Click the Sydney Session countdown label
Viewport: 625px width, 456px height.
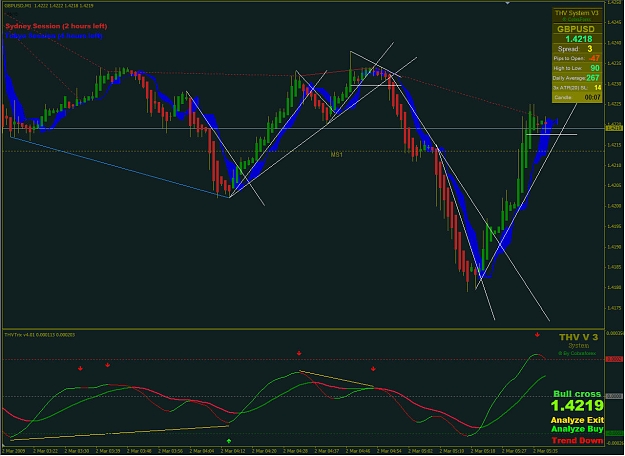[x=56, y=26]
